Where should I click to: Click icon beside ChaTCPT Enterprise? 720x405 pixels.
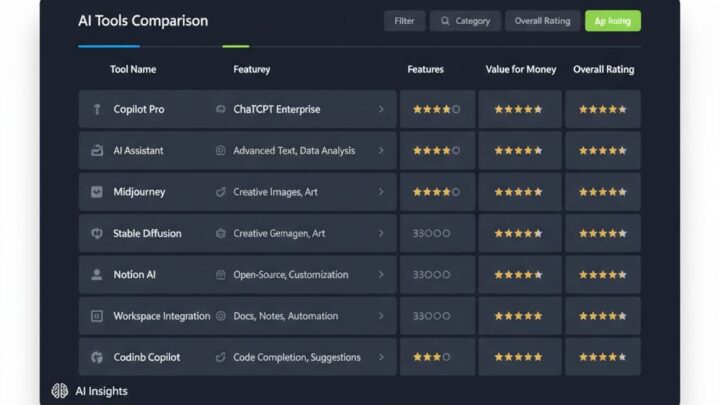(221, 109)
